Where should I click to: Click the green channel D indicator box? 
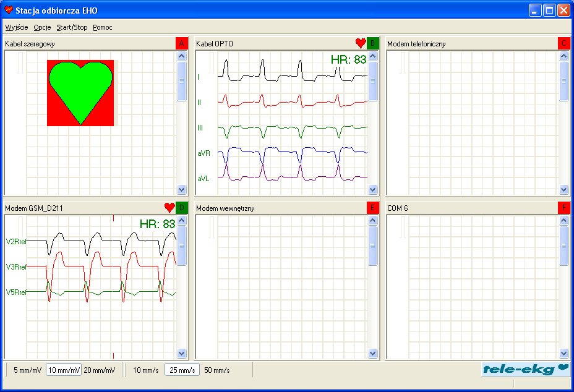(x=182, y=208)
